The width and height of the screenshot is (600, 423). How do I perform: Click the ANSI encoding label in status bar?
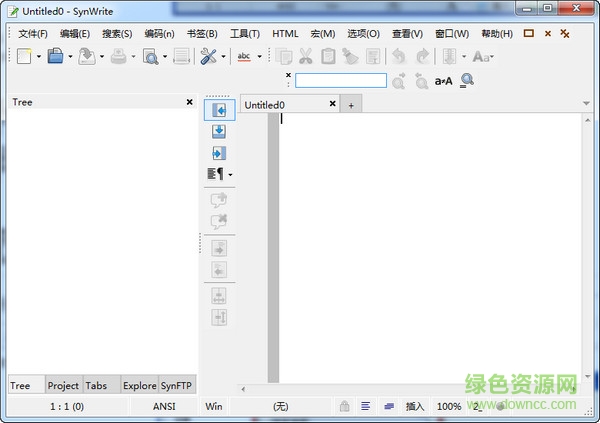pyautogui.click(x=164, y=407)
